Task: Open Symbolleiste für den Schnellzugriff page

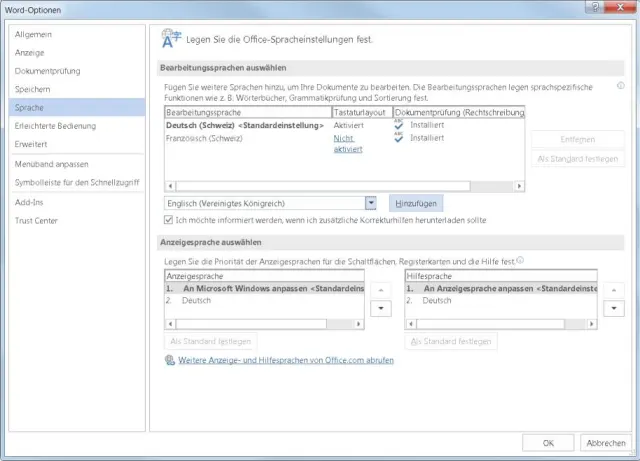Action: [x=77, y=183]
